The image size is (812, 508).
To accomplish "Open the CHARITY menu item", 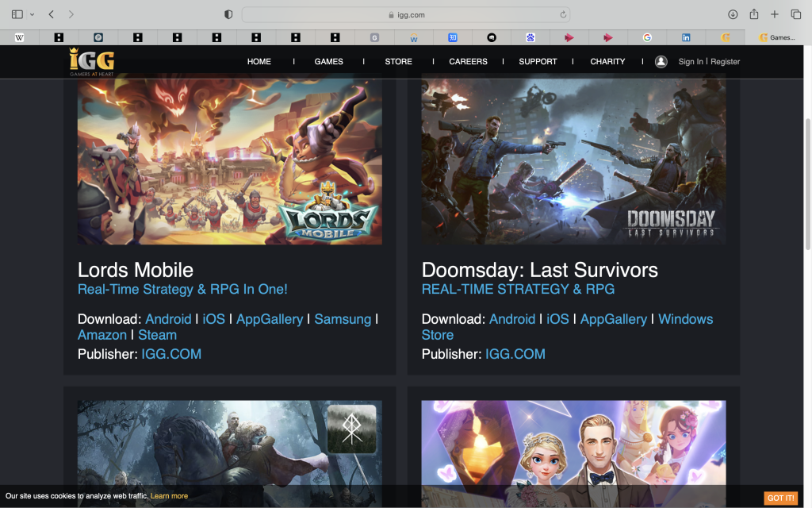I will click(x=607, y=61).
